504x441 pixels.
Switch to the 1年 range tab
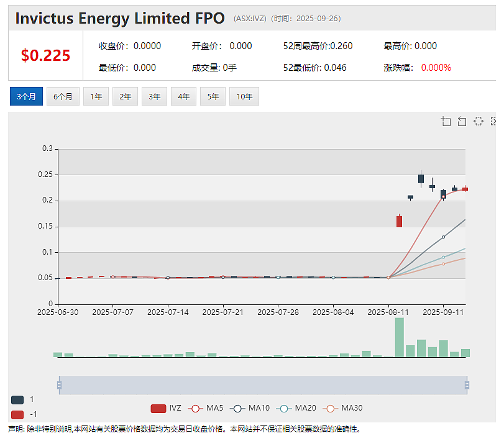96,96
